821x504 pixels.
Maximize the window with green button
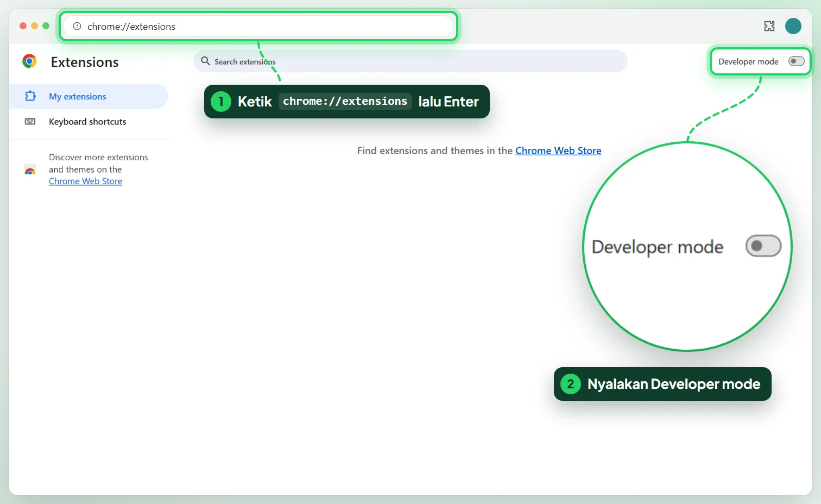click(46, 26)
